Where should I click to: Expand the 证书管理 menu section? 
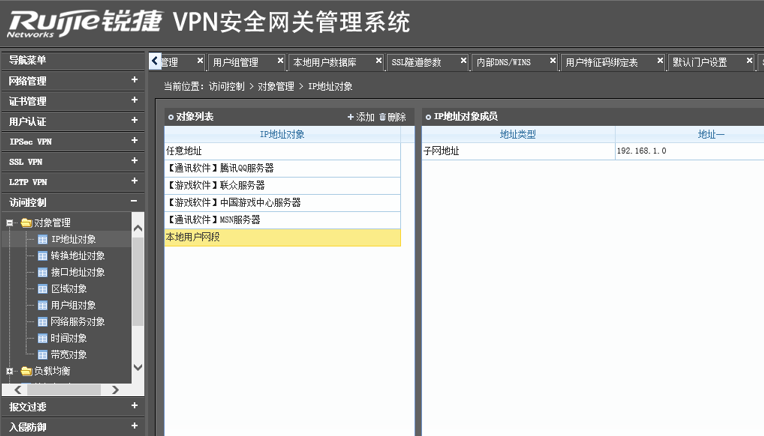click(x=134, y=101)
